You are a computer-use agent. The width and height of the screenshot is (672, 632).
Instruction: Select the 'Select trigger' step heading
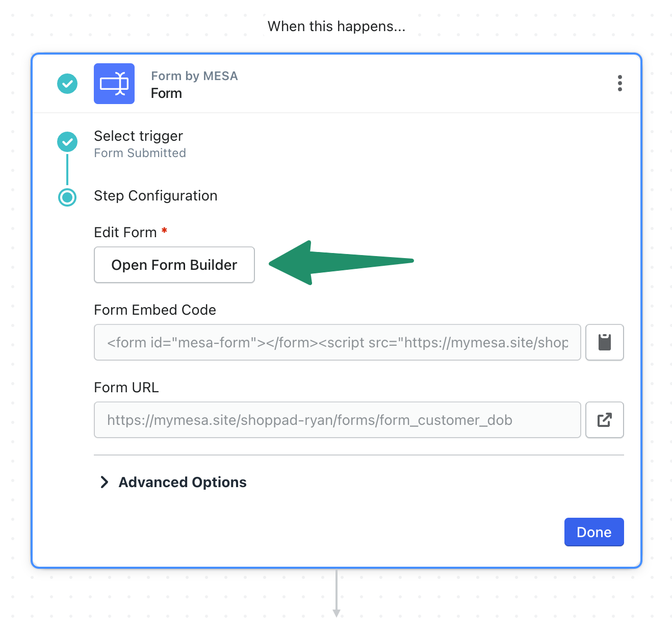(x=138, y=136)
